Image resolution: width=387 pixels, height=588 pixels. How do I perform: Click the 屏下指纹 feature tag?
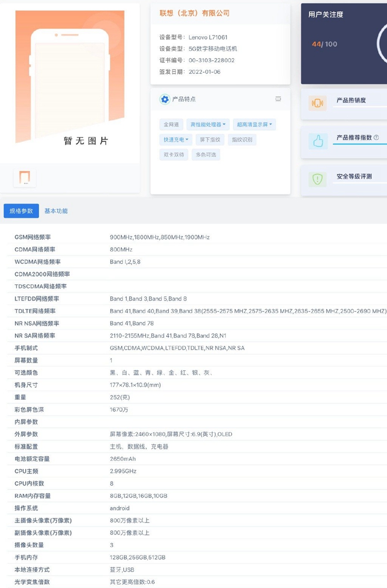210,139
